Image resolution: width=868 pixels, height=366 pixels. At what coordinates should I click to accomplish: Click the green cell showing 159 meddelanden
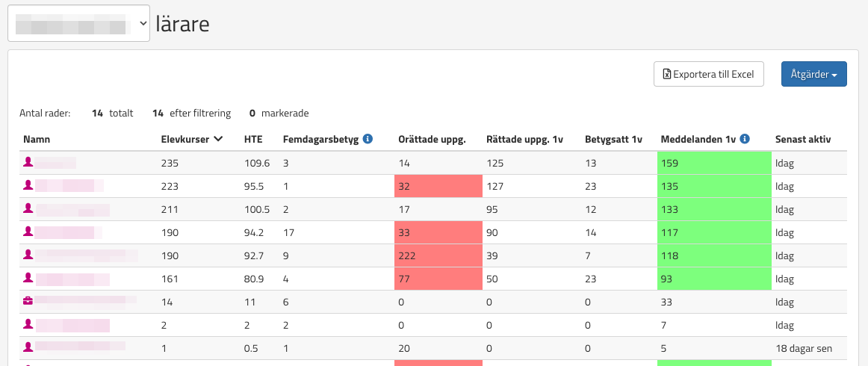pos(713,162)
